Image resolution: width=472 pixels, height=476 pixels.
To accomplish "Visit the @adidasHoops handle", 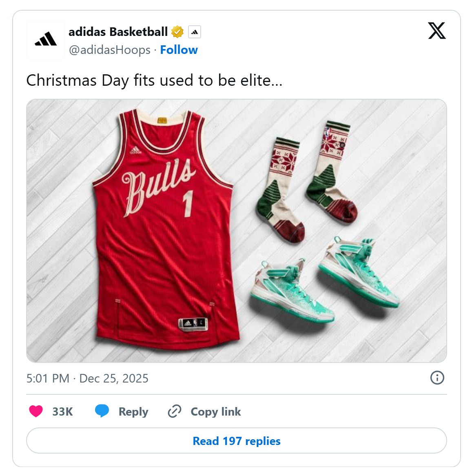I will (x=109, y=50).
